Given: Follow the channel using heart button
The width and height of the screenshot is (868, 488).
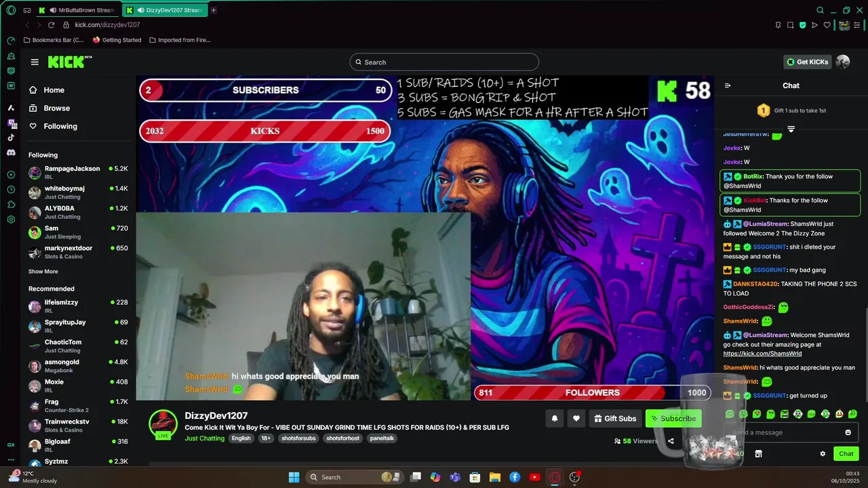Looking at the screenshot, I should (x=576, y=418).
